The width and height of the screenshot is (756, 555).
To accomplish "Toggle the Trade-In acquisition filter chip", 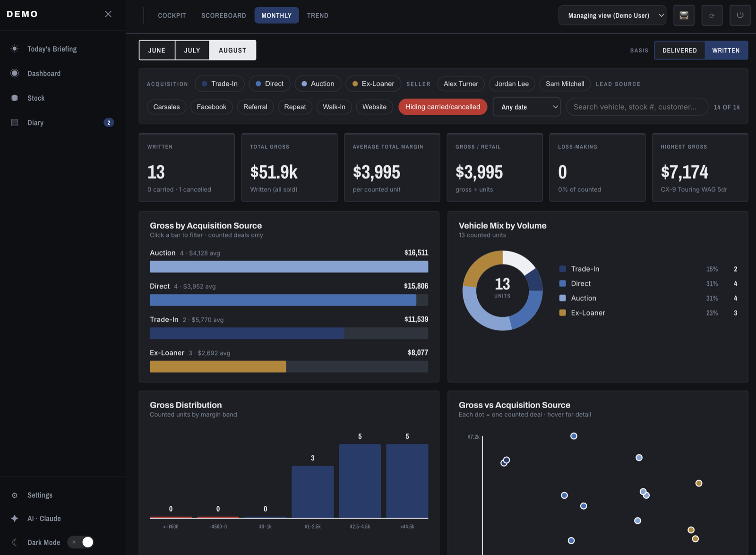I will coord(220,84).
